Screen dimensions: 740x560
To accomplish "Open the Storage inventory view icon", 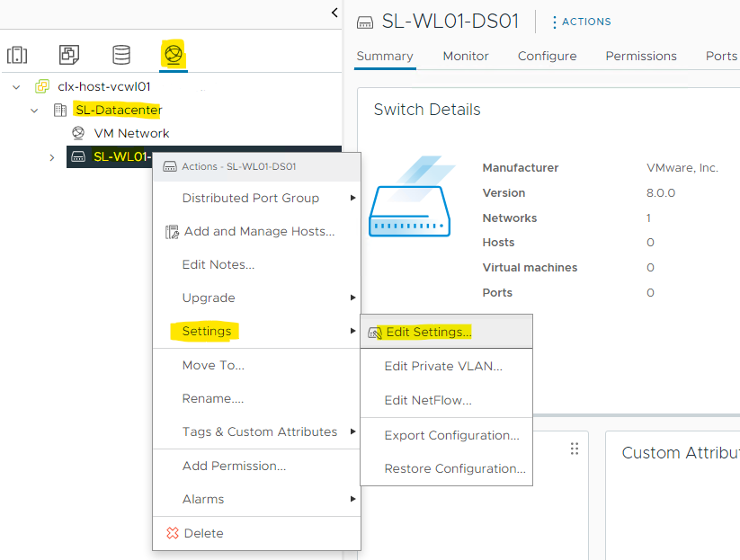I will (x=120, y=55).
